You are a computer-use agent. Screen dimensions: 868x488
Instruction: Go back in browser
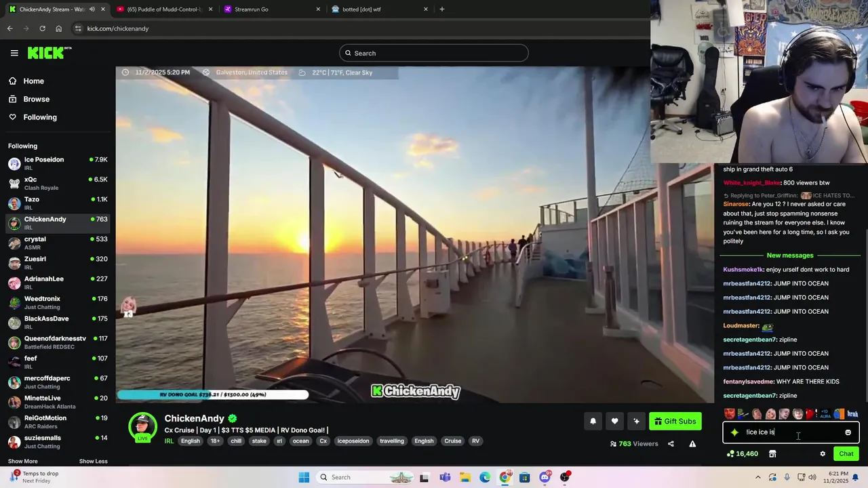click(x=9, y=28)
